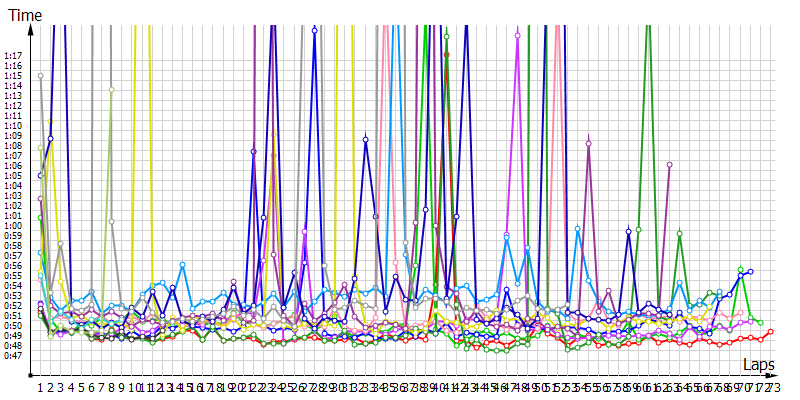800x400 pixels.
Task: Select the 1:17 label on Time axis
Action: tap(13, 55)
